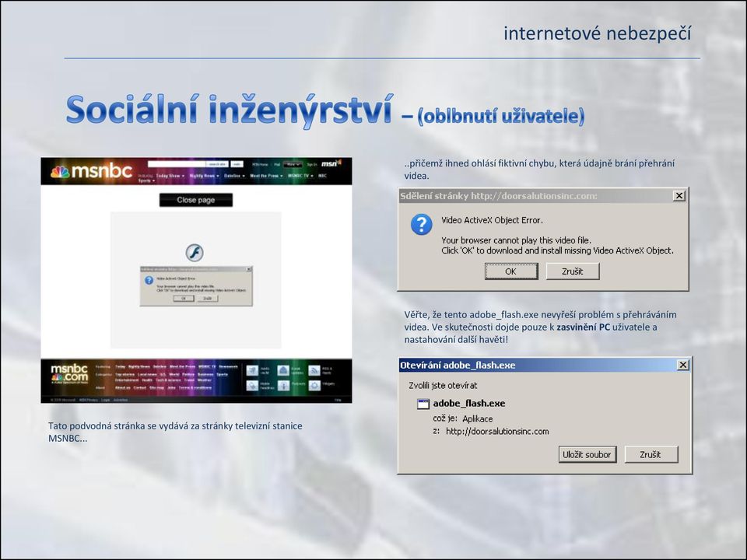
Task: Close the small dialog inside the msnbc page
Action: pos(249,269)
